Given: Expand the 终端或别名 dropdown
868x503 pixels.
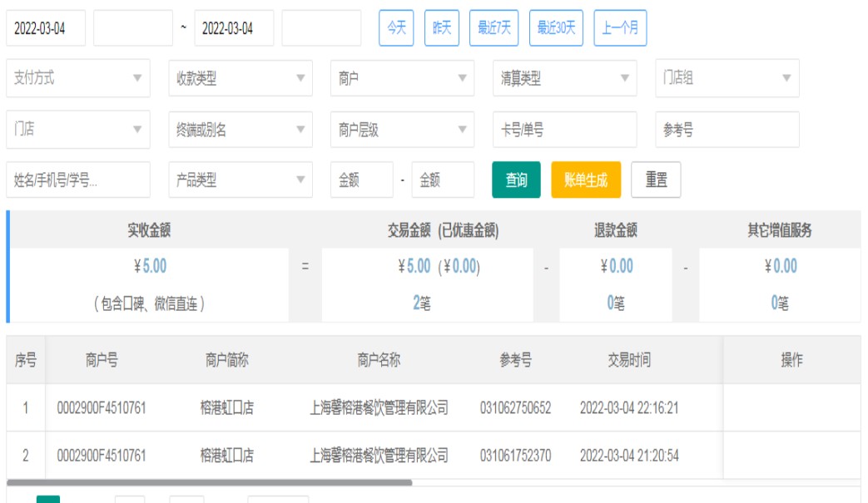Looking at the screenshot, I should click(x=241, y=130).
